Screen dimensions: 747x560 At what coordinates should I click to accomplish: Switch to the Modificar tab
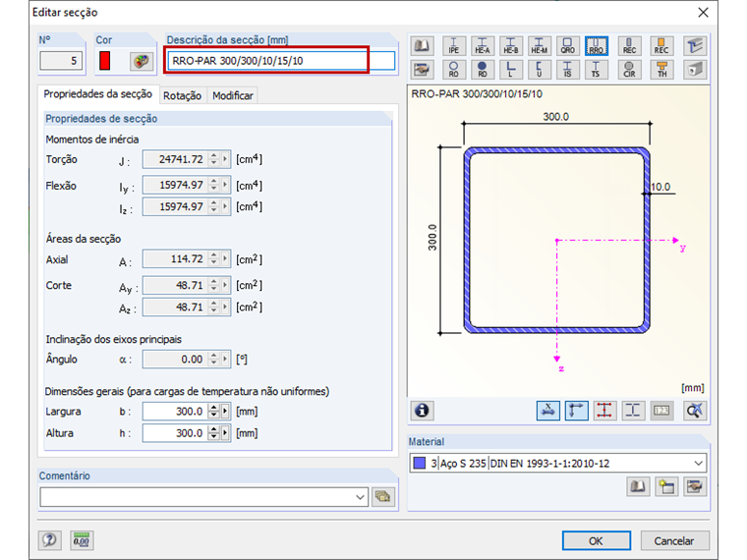(x=233, y=95)
